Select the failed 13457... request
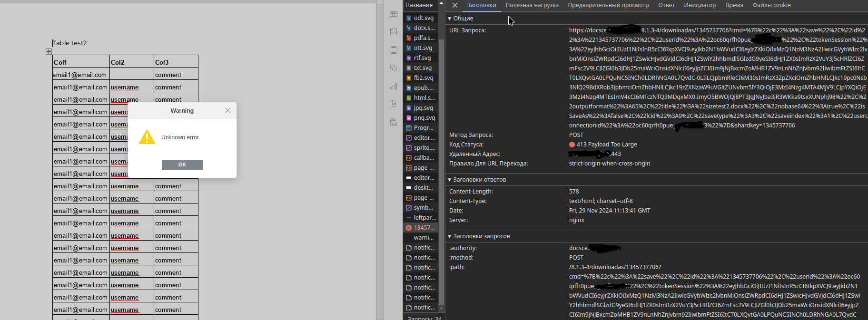This screenshot has height=320, width=868. pos(421,228)
